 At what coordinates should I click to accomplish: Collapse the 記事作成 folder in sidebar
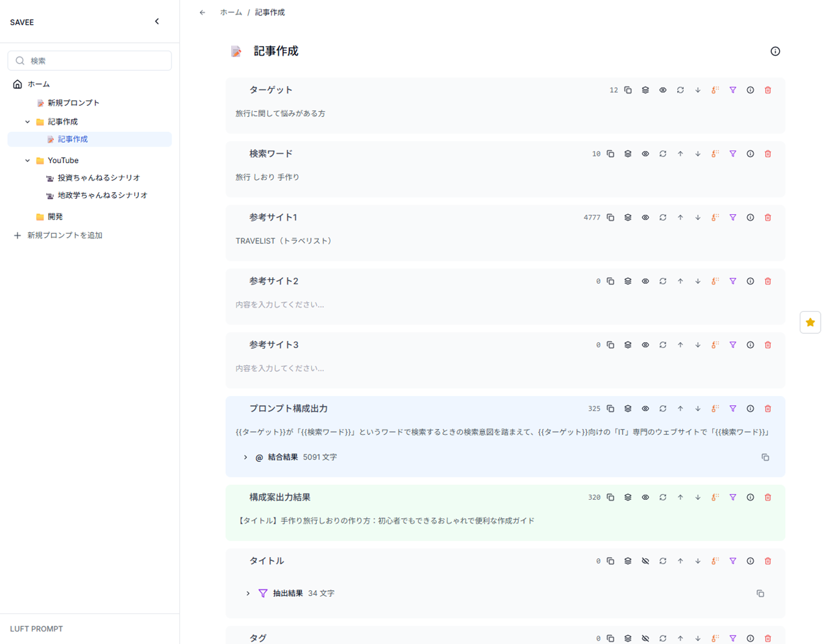27,122
